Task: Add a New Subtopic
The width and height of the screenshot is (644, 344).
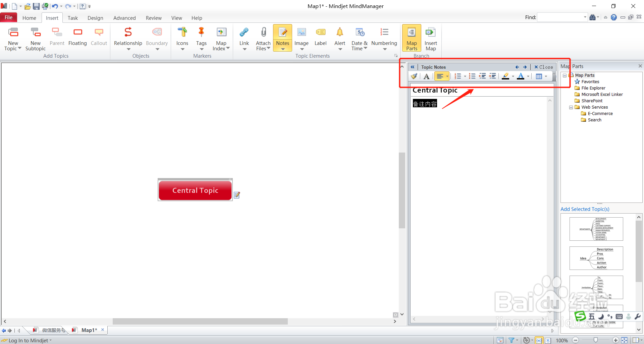Action: (x=36, y=39)
